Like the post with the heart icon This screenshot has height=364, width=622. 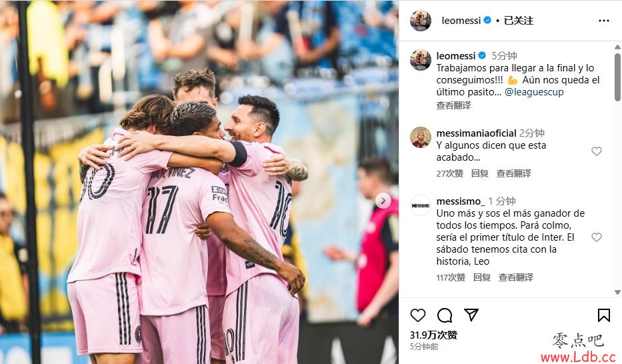(418, 315)
